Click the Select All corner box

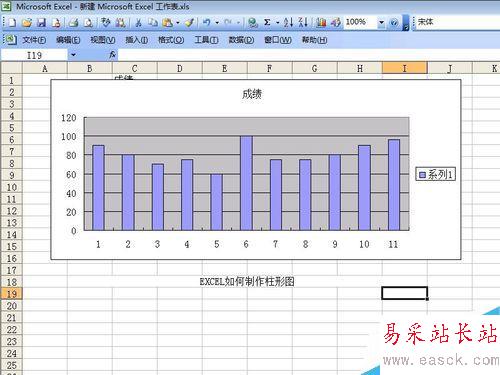pos(11,68)
